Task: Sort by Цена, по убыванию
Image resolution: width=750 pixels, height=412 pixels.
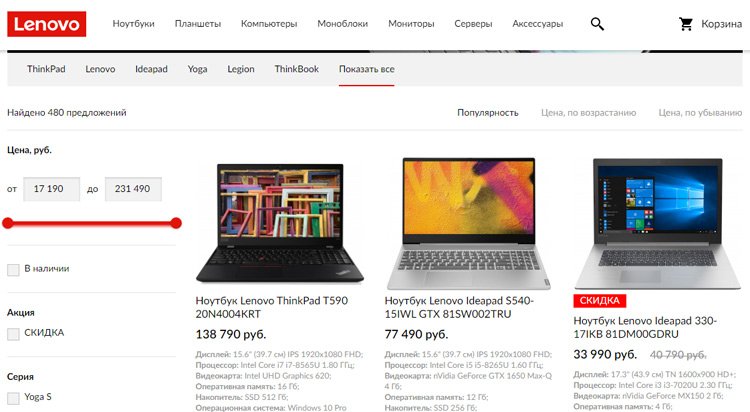Action: [700, 112]
